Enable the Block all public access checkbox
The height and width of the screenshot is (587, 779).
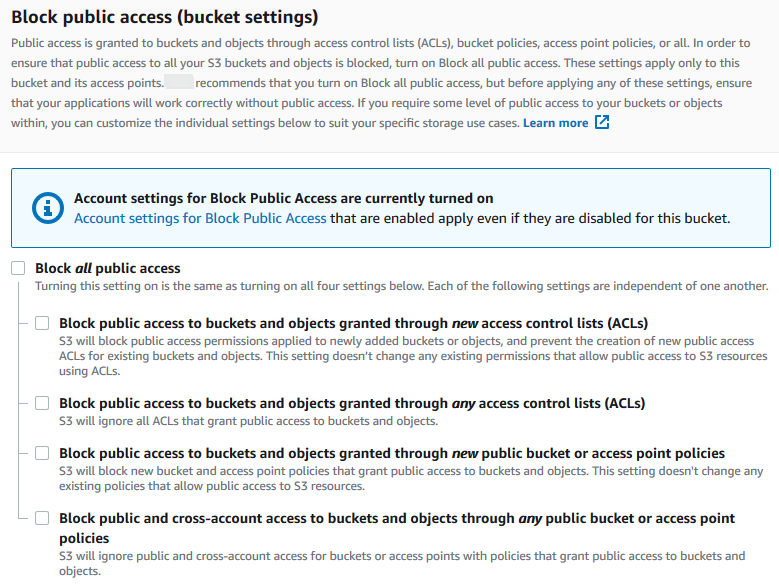tap(18, 268)
